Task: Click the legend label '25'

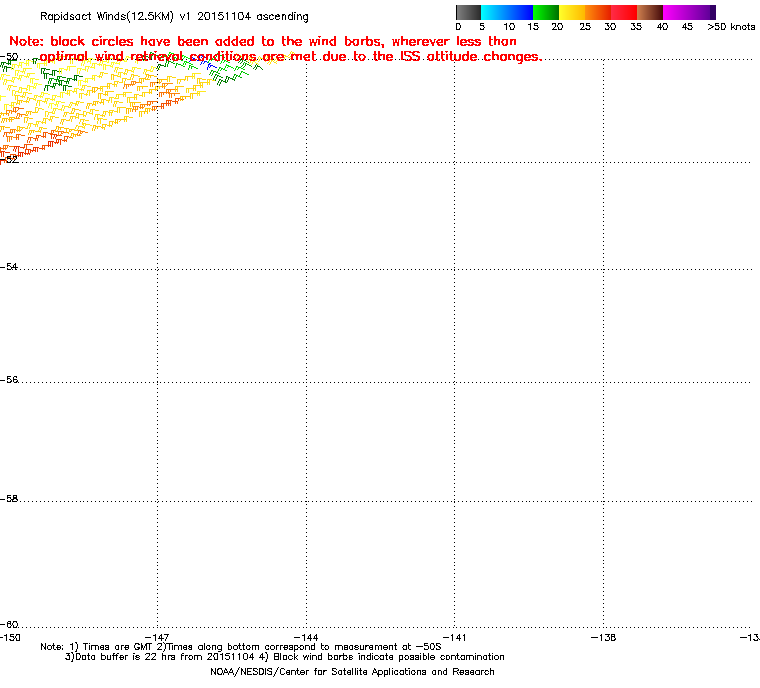Action: click(585, 27)
